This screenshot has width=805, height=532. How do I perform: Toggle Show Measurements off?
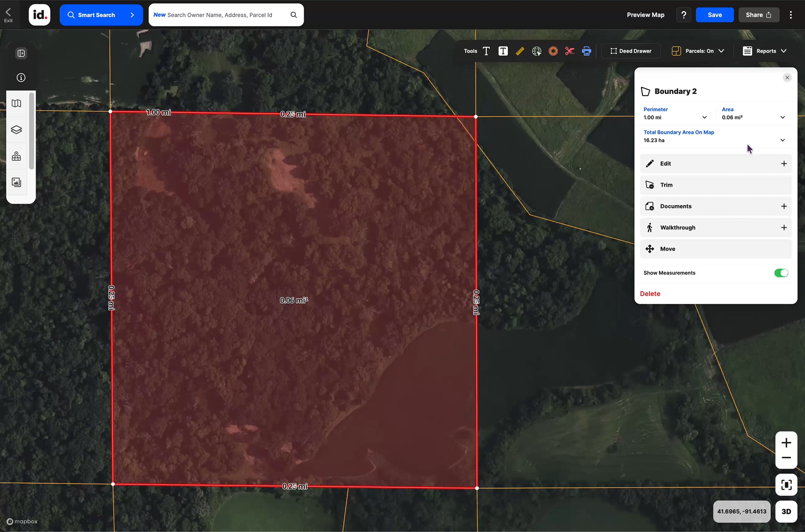(x=781, y=273)
